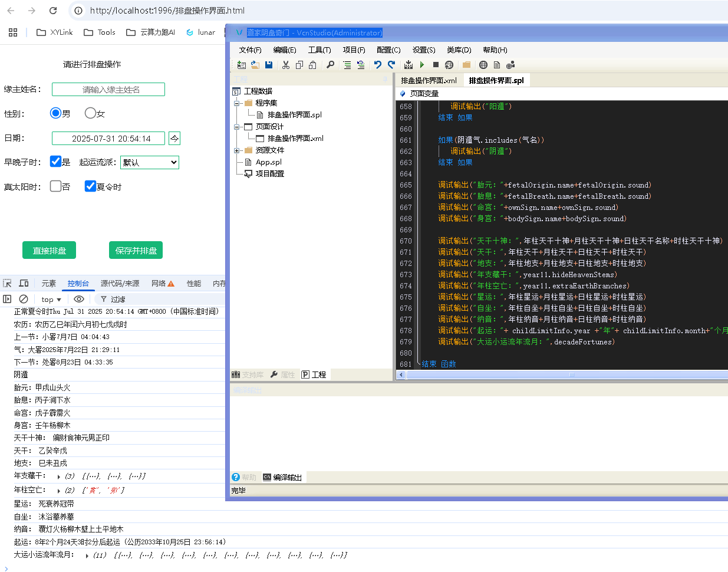Select 排盘操作界面.spl in project tree
Image resolution: width=728 pixels, height=572 pixels.
coord(295,115)
